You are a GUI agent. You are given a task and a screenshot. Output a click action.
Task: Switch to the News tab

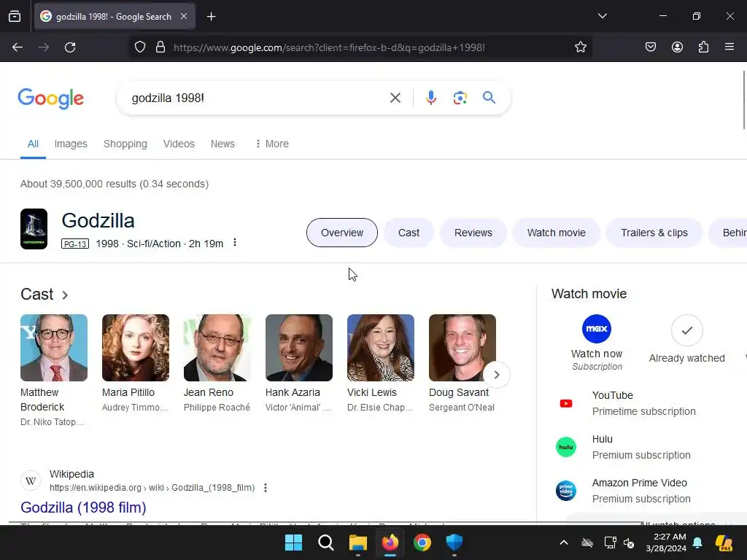point(222,144)
